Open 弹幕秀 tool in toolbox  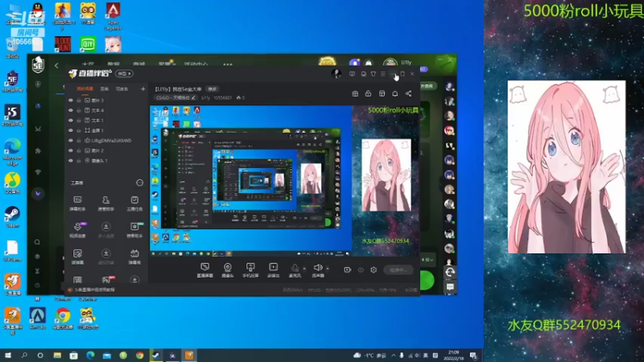(134, 257)
